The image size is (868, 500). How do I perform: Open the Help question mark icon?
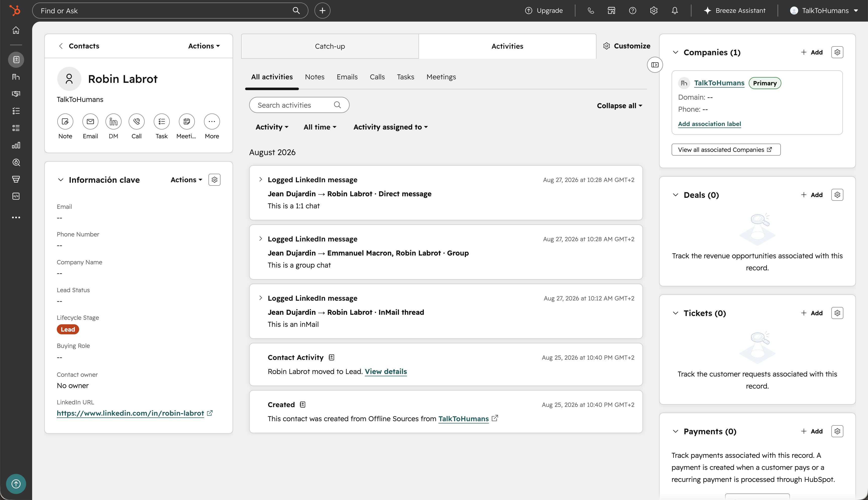click(633, 11)
